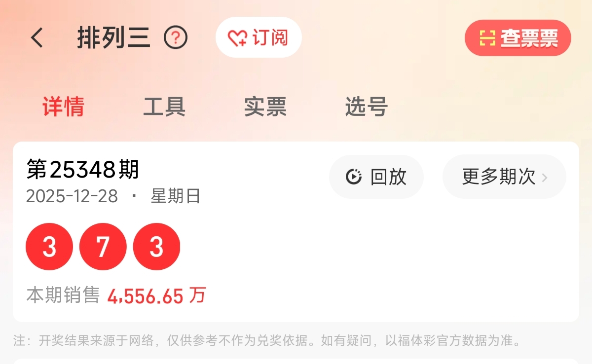Open the help question mark icon
Screen dimensions: 592x364
click(x=176, y=38)
